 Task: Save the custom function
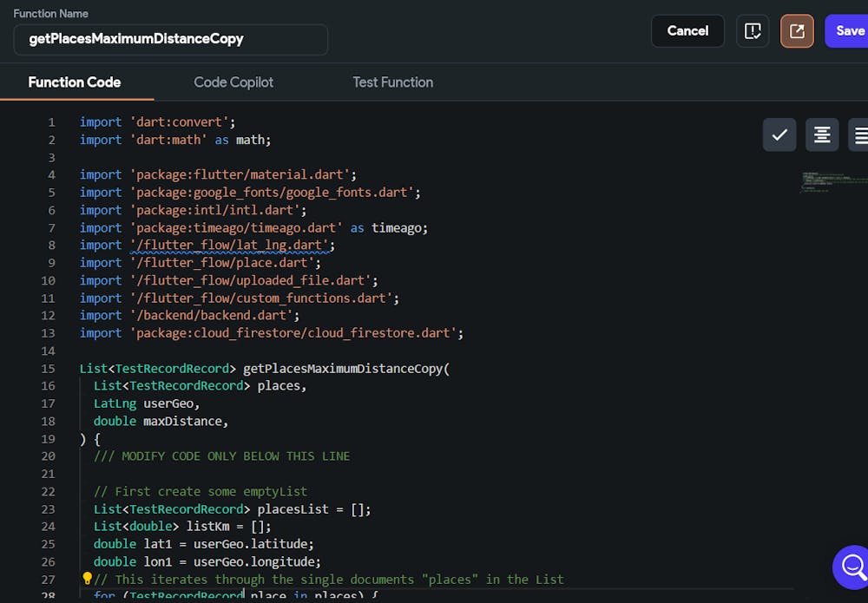pyautogui.click(x=849, y=31)
